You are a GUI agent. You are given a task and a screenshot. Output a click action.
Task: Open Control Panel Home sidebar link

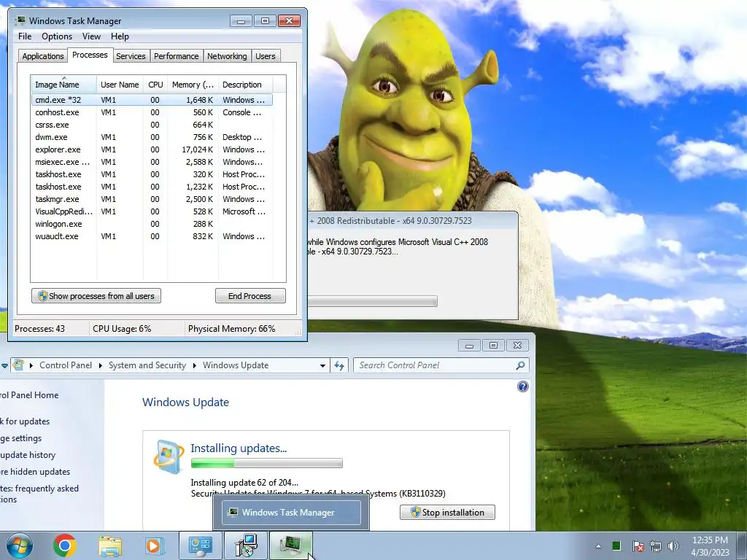29,395
